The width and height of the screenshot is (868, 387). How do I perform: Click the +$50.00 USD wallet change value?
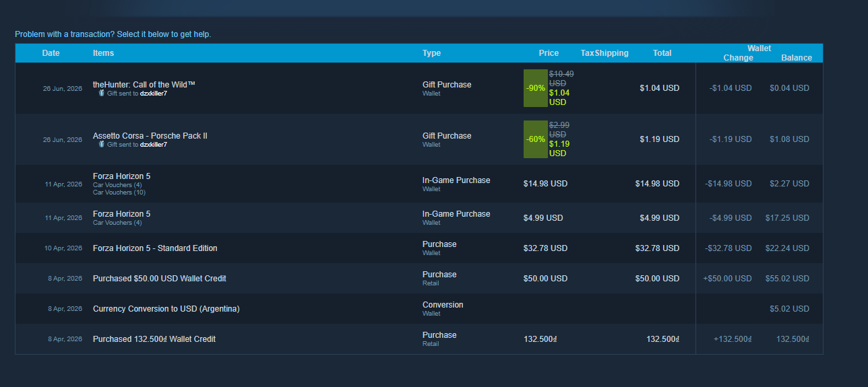click(x=727, y=279)
